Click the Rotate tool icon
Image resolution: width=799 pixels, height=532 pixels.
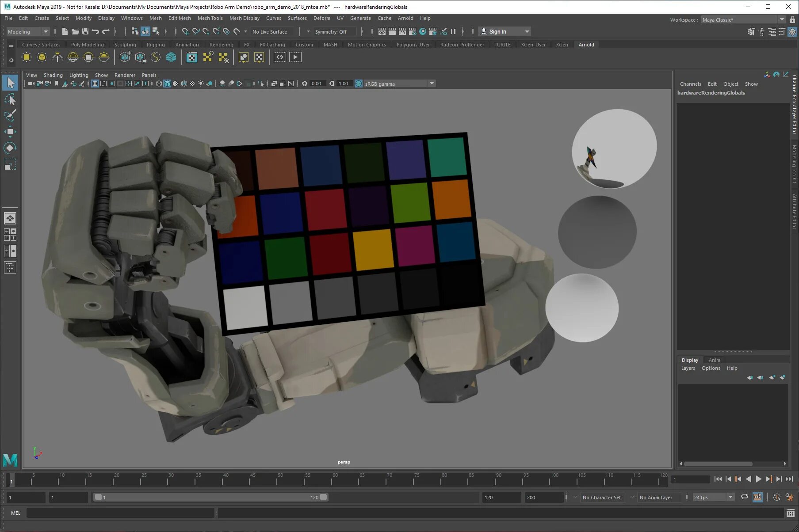pos(10,148)
